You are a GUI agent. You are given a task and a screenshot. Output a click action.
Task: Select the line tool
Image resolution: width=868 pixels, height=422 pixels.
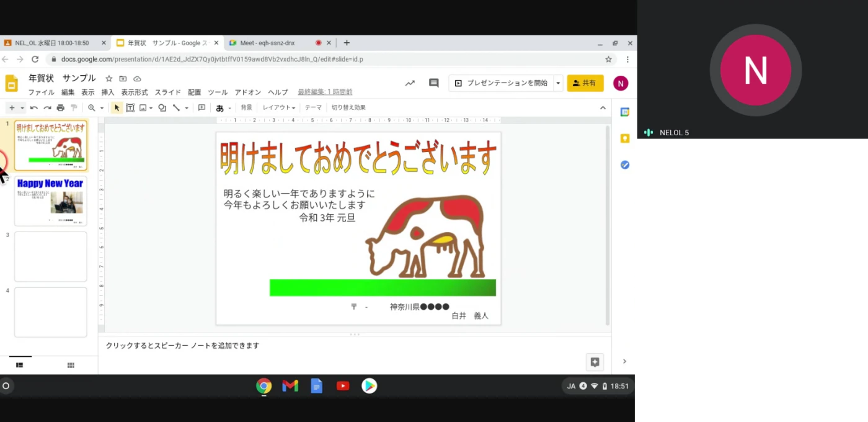[177, 108]
